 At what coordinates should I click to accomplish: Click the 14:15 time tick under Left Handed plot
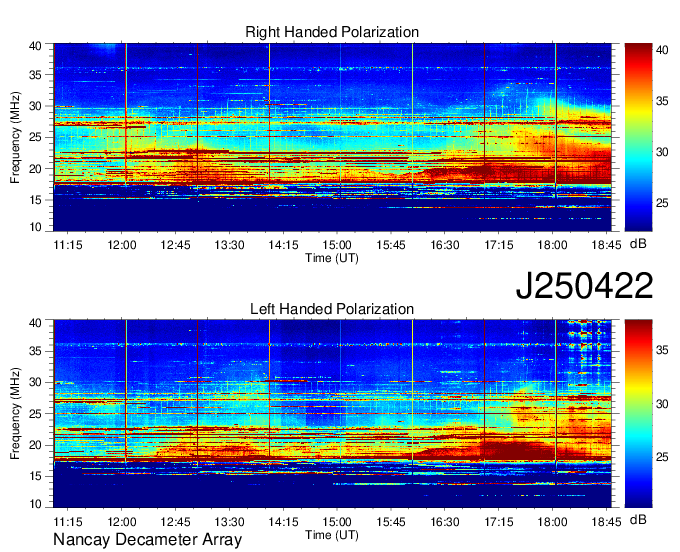(x=283, y=521)
